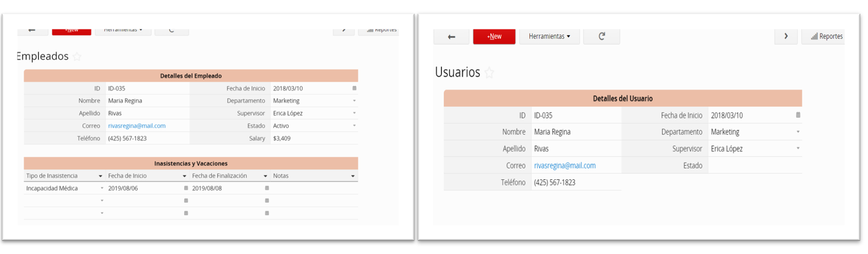Toggle the favorite star beside Empleados
Viewport: 868px width, 254px height.
click(77, 56)
